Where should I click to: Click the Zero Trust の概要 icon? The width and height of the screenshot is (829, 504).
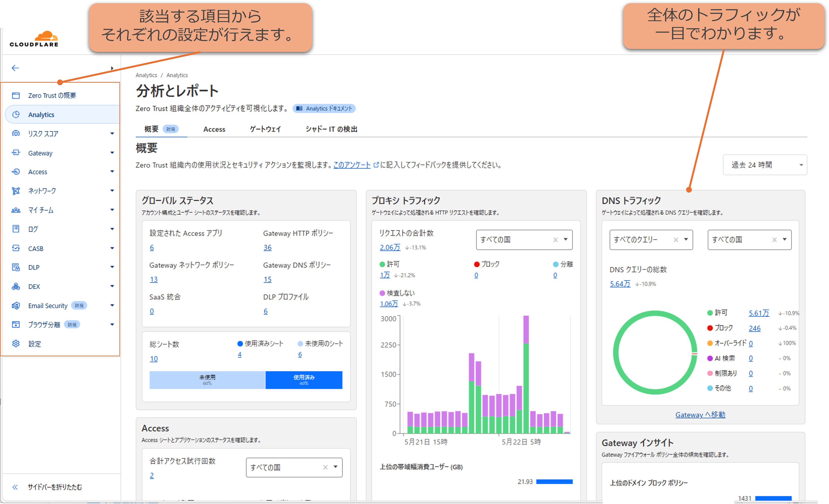(16, 95)
